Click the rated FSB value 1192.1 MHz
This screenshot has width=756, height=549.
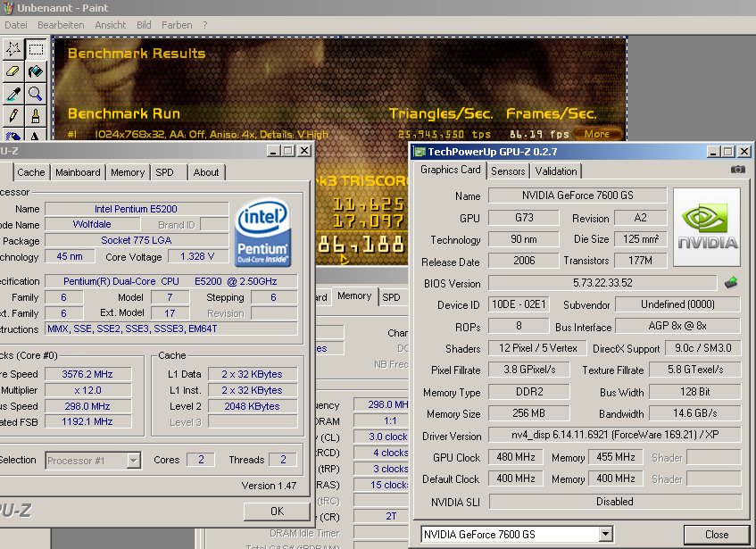pyautogui.click(x=87, y=421)
